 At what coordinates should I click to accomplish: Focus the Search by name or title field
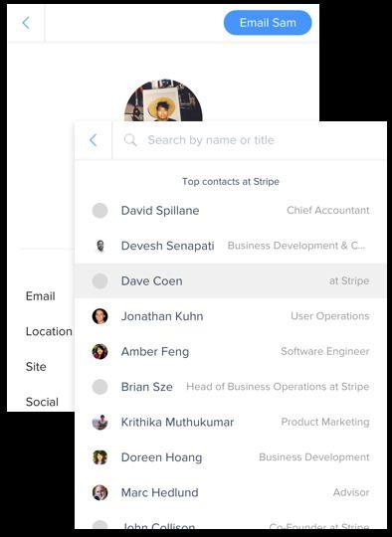[x=249, y=140]
